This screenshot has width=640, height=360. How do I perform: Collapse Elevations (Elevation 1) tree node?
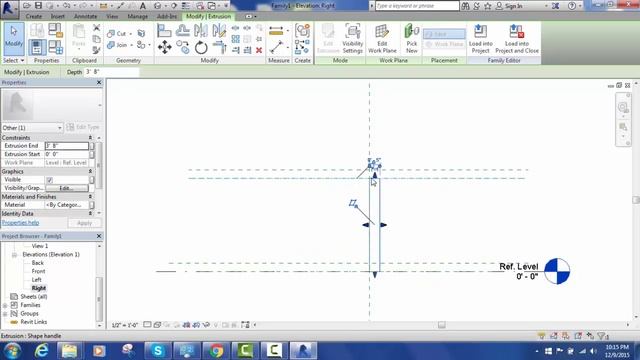click(14, 255)
